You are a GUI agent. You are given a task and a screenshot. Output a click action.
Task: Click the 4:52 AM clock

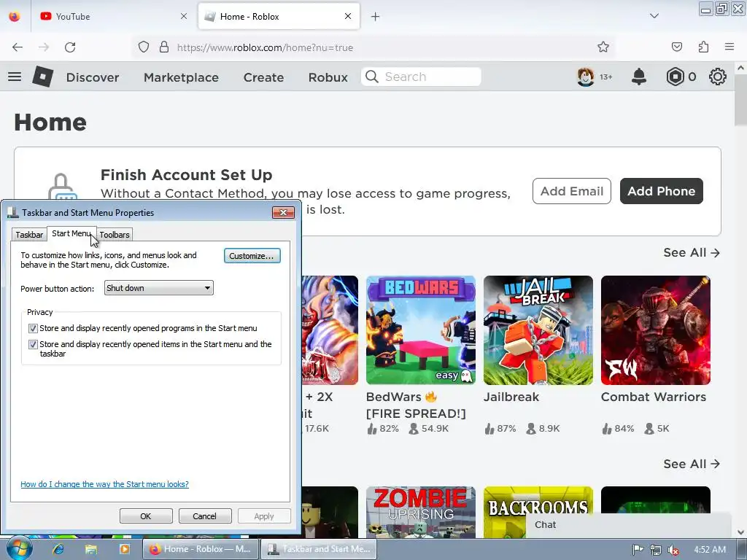tap(710, 550)
